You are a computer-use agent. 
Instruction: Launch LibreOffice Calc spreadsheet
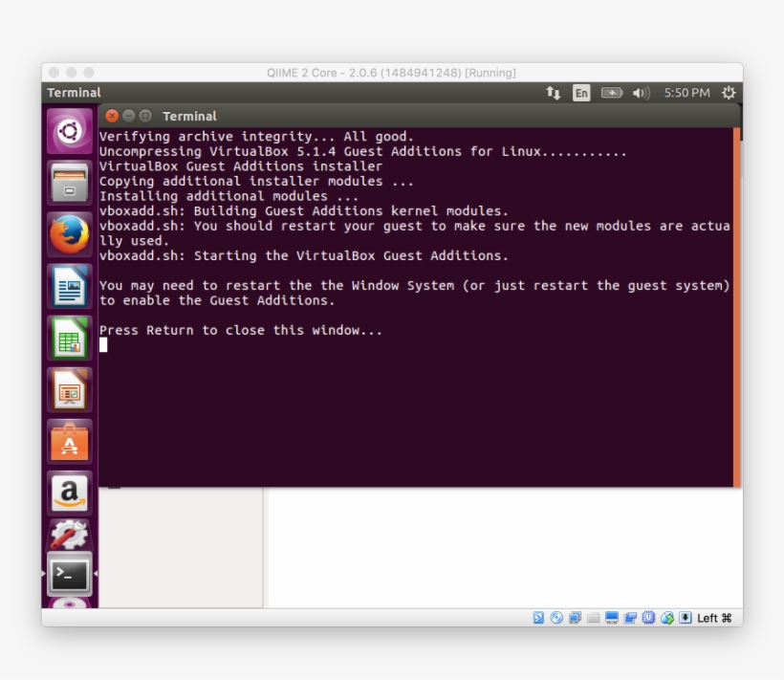tap(70, 339)
